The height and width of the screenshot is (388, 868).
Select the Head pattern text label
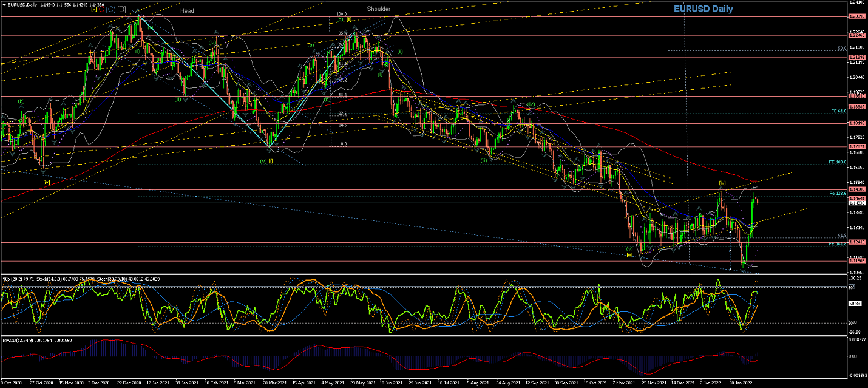click(x=187, y=10)
